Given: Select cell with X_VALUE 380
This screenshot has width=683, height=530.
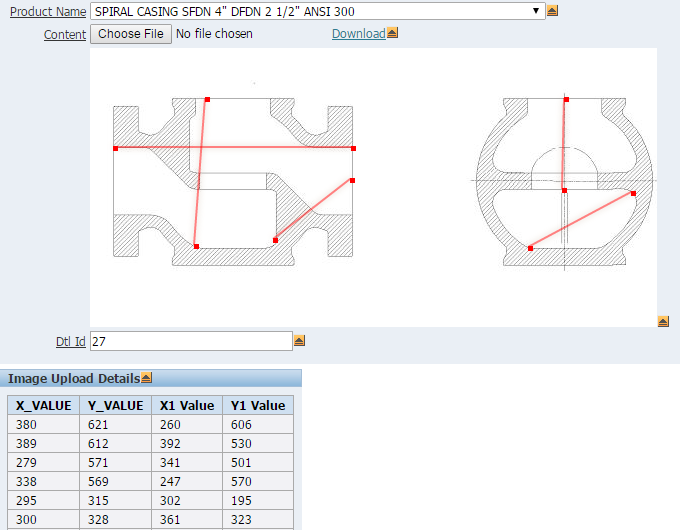Looking at the screenshot, I should 44,425.
